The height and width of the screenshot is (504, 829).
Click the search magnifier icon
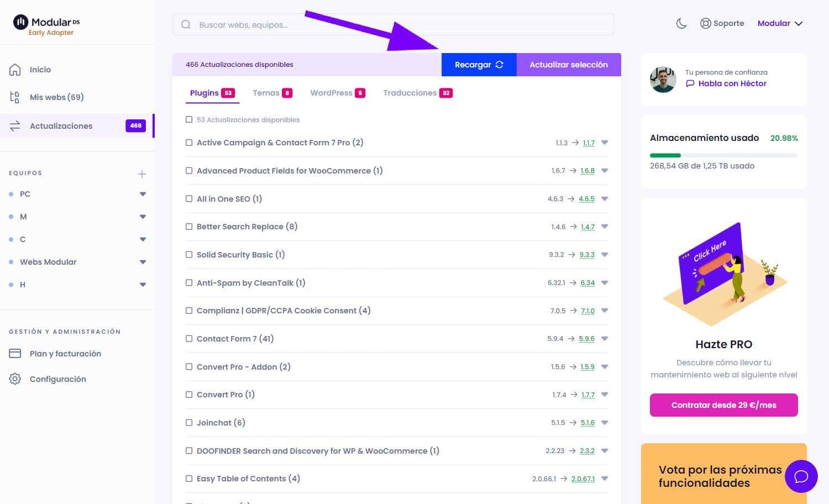click(186, 24)
